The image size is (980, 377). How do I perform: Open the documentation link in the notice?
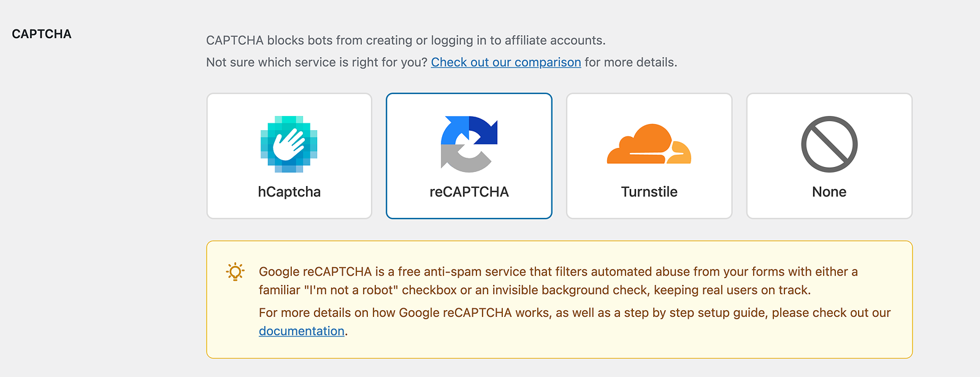[x=302, y=331]
